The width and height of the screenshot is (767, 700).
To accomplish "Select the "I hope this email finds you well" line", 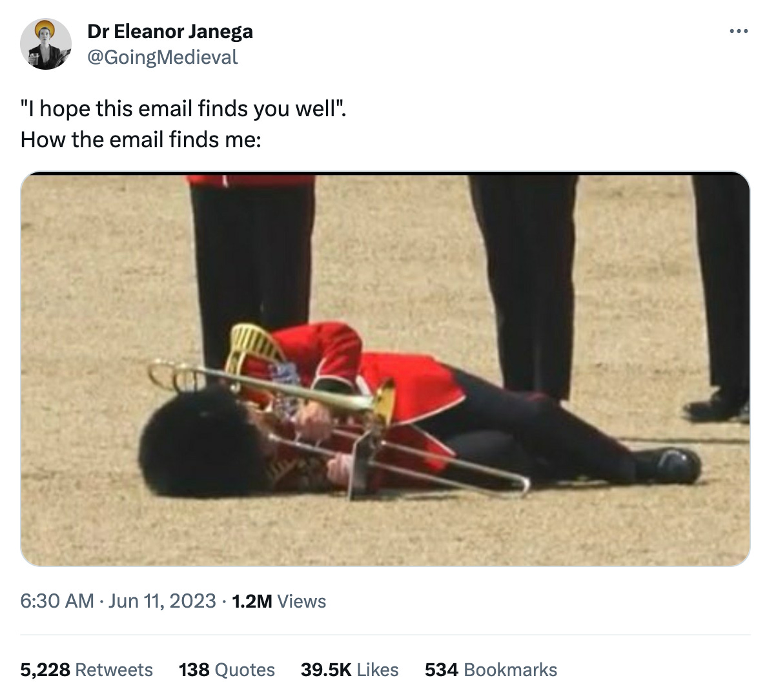I will [183, 108].
